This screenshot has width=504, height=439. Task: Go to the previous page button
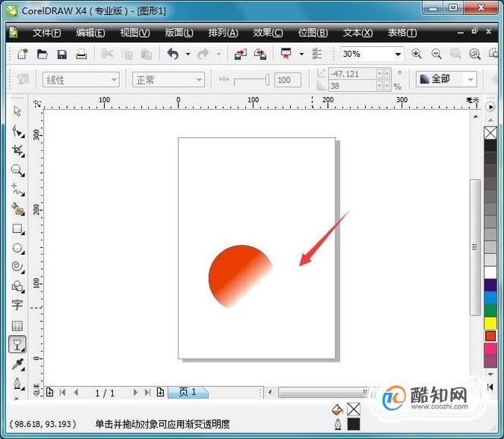coord(76,393)
